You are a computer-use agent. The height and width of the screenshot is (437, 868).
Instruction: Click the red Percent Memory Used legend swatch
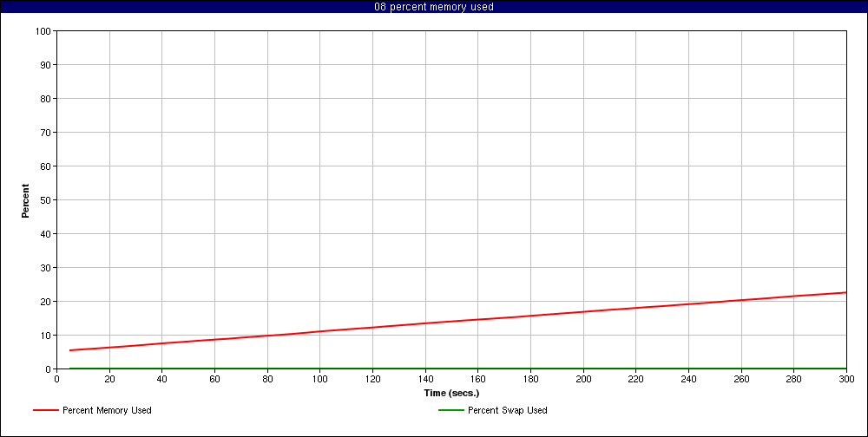(46, 410)
